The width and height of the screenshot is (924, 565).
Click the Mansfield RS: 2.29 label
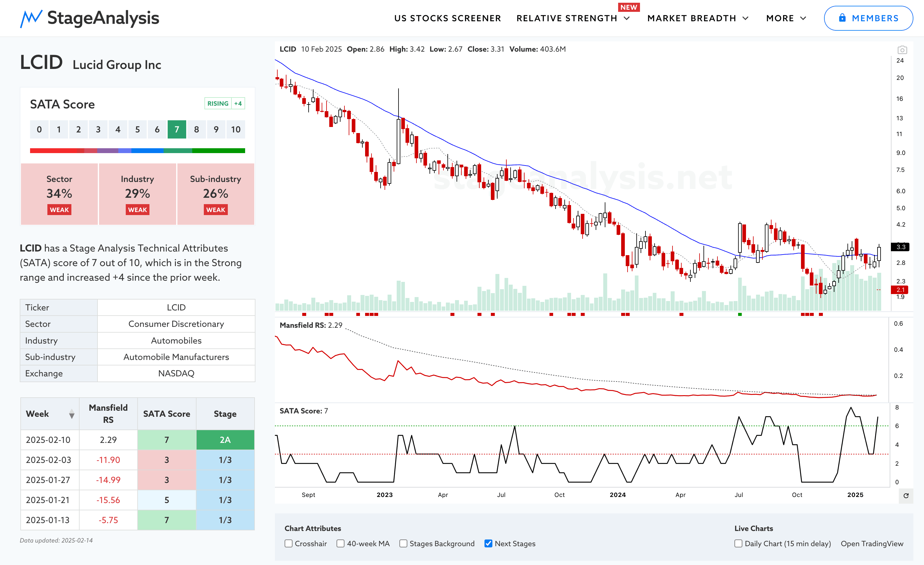[311, 325]
